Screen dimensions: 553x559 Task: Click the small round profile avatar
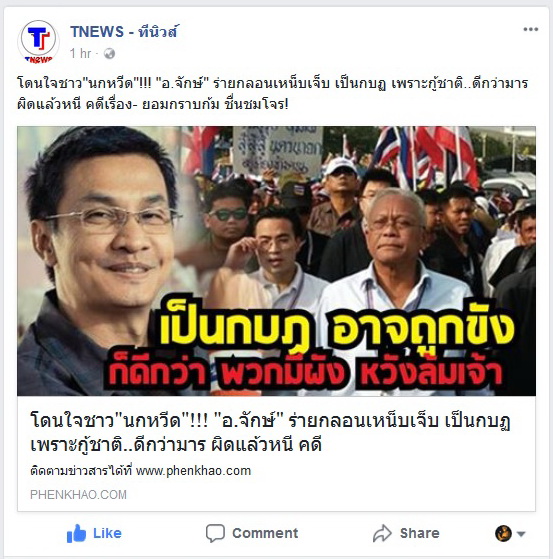pyautogui.click(x=503, y=534)
